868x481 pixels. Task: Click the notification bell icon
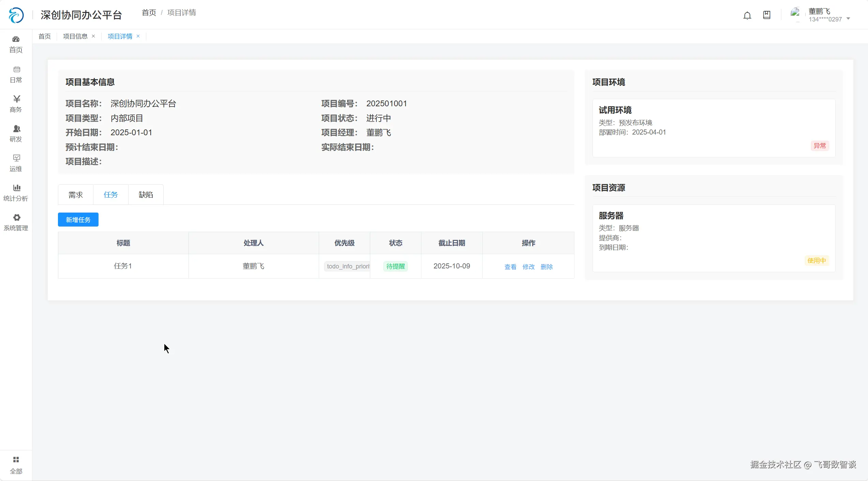coord(747,15)
